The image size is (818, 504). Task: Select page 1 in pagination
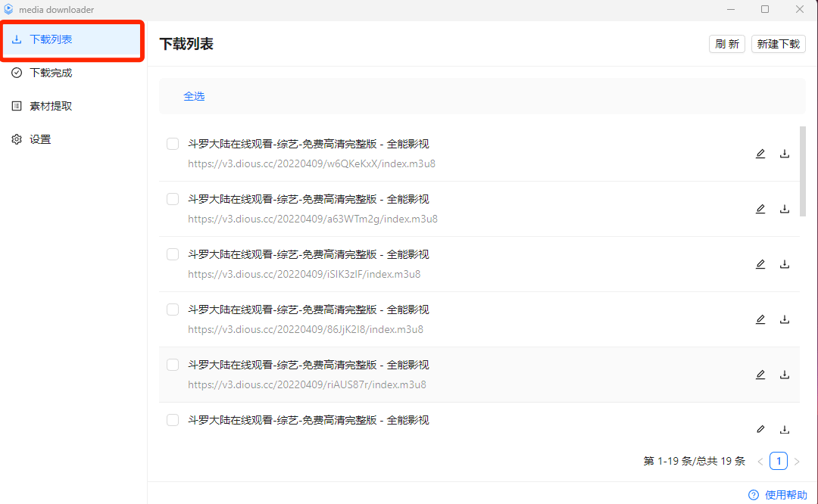point(779,461)
